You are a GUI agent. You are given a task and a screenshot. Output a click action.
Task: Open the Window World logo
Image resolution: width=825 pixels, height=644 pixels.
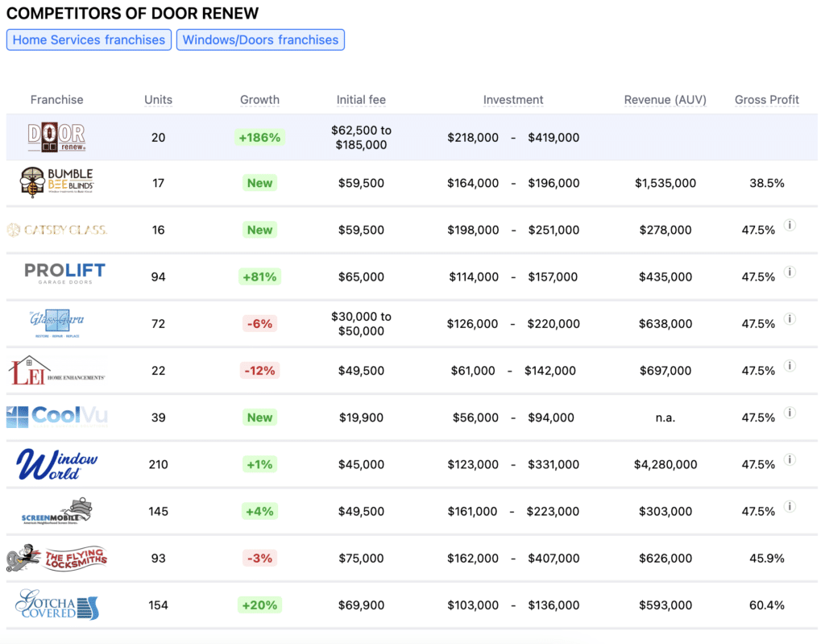(57, 464)
